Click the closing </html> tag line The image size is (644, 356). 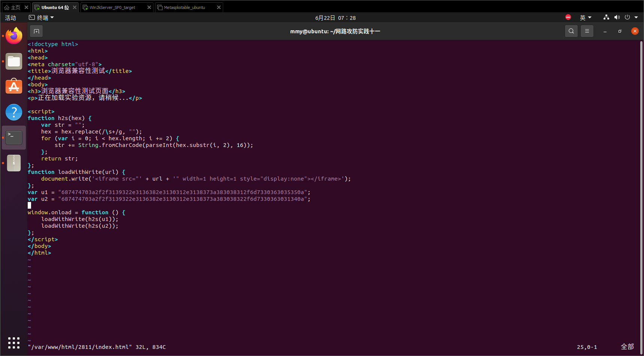[39, 253]
